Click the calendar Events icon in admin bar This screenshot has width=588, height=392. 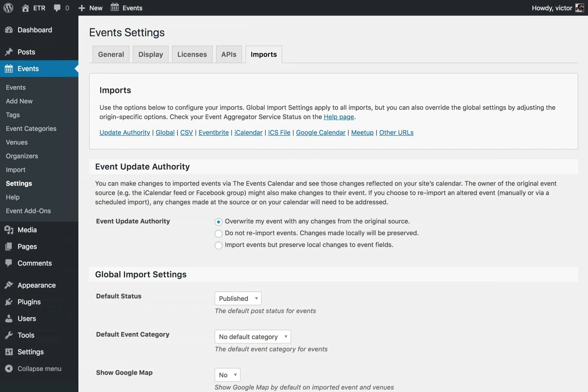tap(115, 7)
